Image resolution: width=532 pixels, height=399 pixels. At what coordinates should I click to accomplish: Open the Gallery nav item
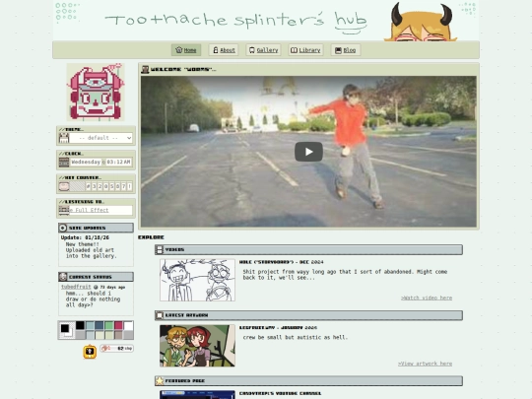[263, 50]
